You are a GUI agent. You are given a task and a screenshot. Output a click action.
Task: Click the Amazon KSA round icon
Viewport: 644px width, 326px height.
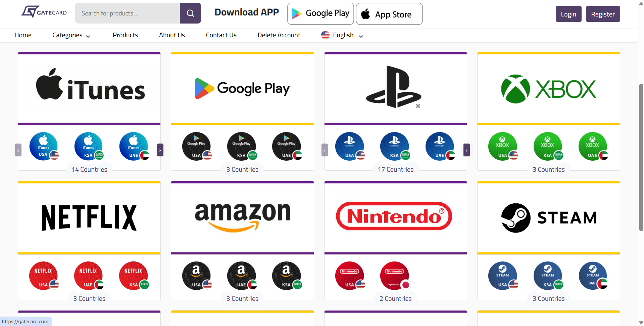287,276
